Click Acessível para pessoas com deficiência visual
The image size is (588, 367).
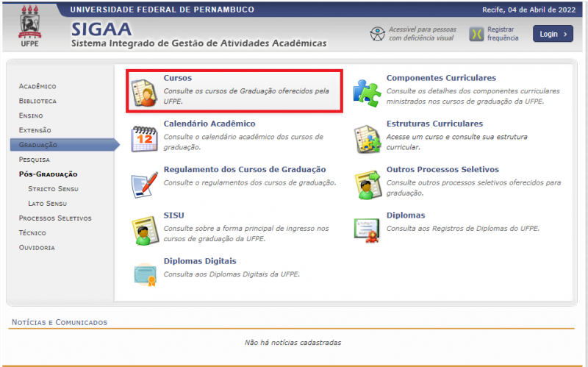423,34
